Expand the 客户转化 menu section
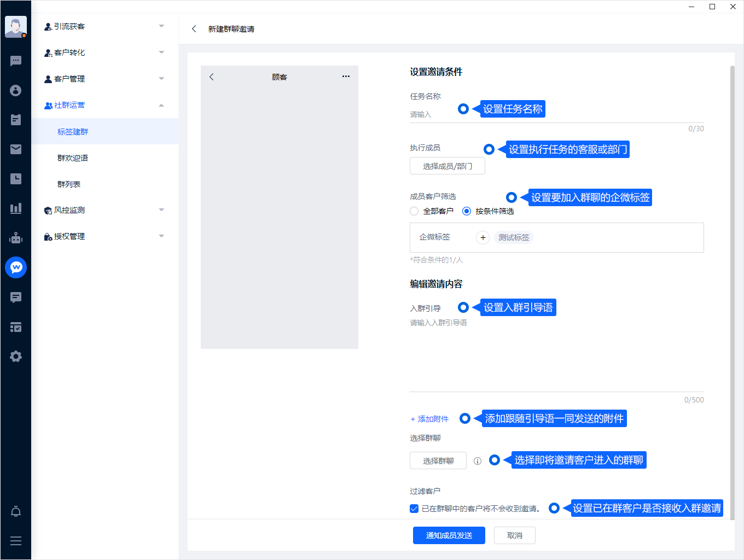The width and height of the screenshot is (744, 560). pyautogui.click(x=105, y=52)
